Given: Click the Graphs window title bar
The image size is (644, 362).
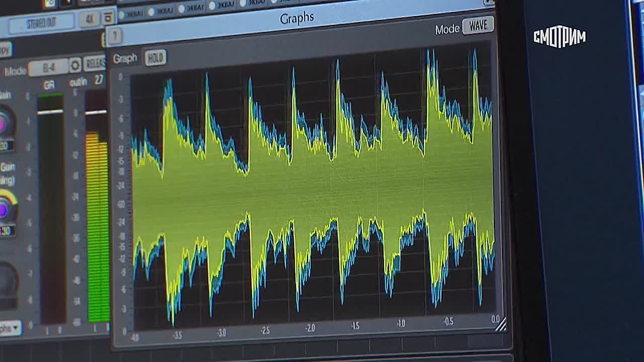Looking at the screenshot, I should [x=297, y=19].
